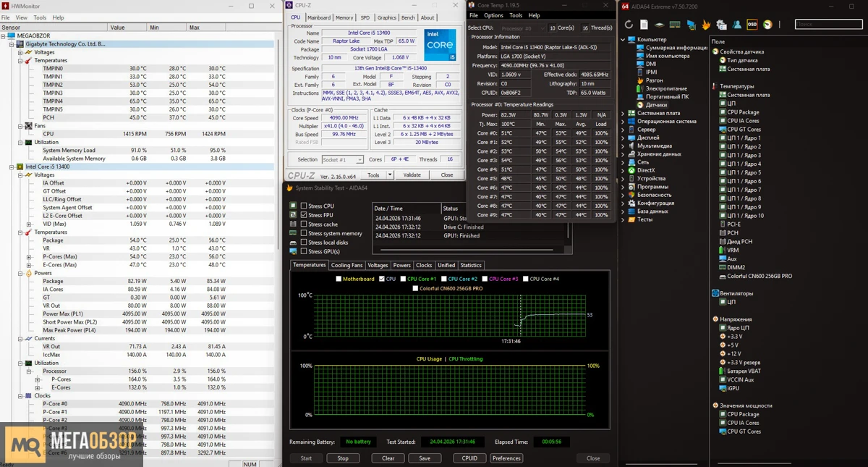
Task: Click the Stop button in stability test
Action: point(343,458)
